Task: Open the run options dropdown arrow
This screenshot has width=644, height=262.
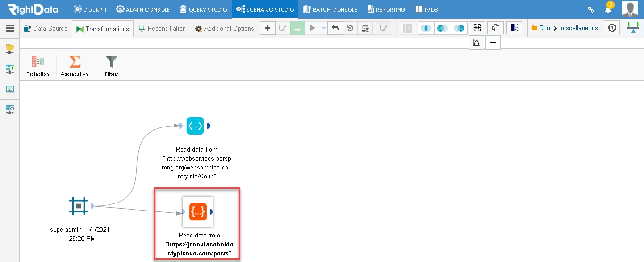Action: coord(324,28)
